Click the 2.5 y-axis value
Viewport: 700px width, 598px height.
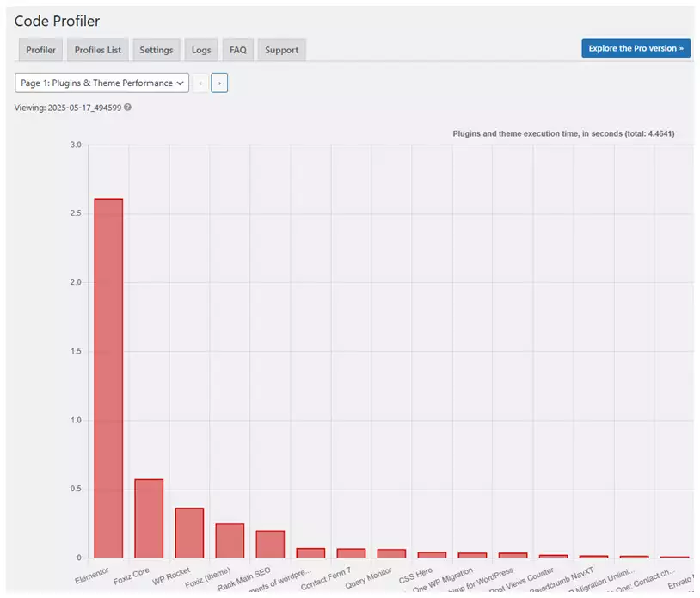[76, 213]
